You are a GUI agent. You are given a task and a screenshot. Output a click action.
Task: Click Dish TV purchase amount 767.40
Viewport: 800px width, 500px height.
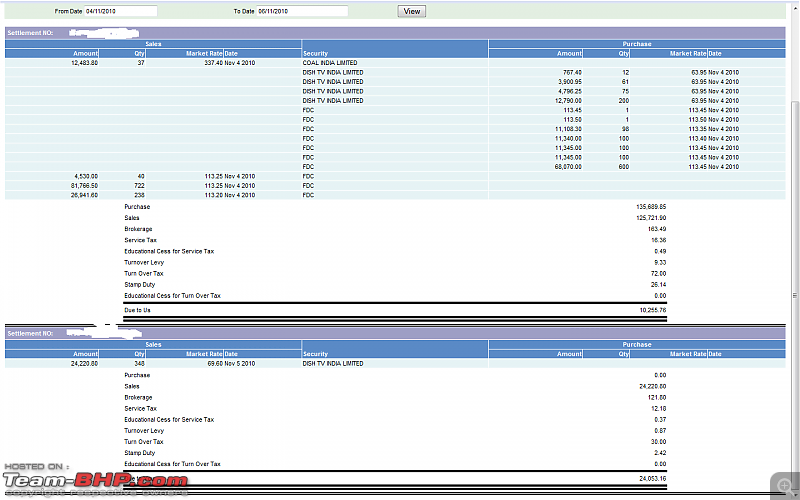click(572, 72)
